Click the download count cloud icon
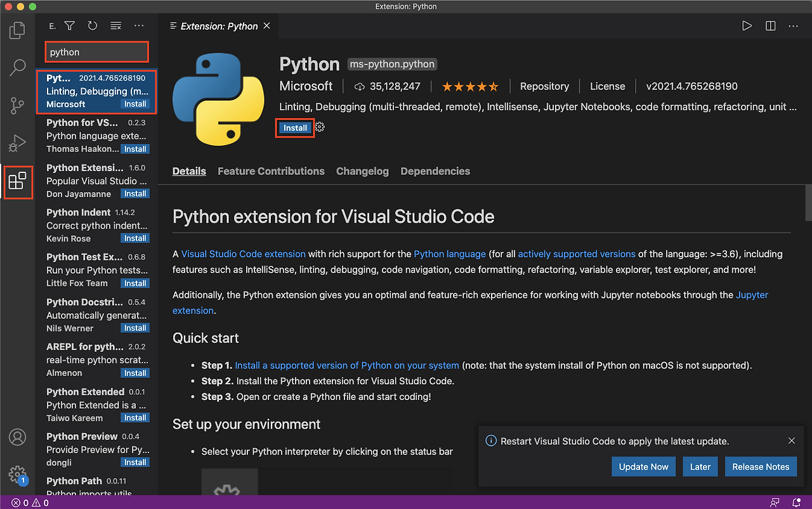 360,86
